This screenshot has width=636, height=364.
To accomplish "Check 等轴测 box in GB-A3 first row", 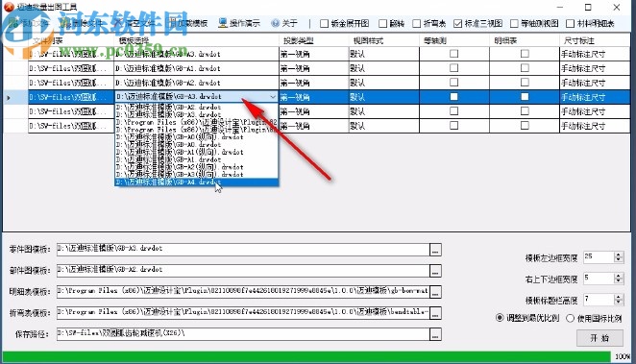I will [453, 54].
